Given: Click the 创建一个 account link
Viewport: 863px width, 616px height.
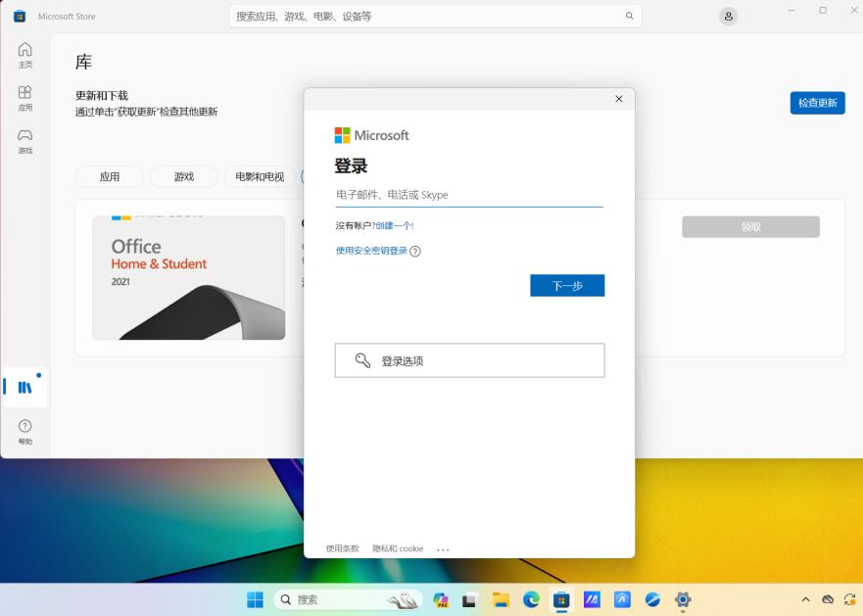Looking at the screenshot, I should (395, 225).
